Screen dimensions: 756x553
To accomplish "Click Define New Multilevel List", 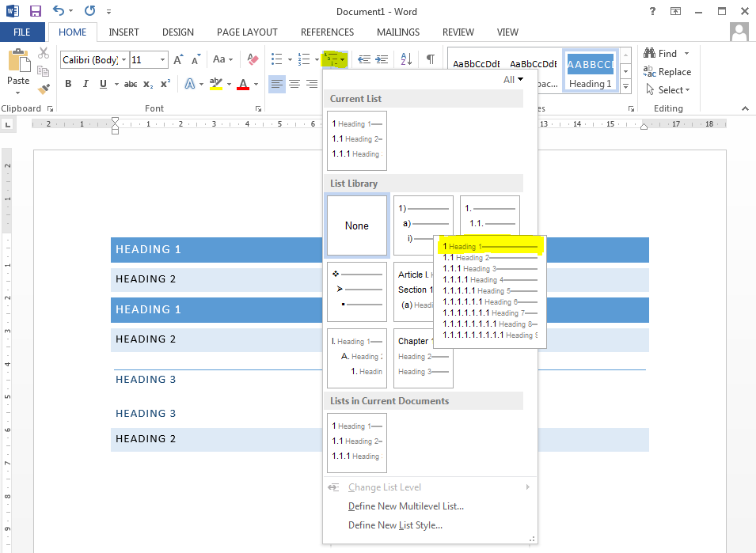I will pos(406,506).
